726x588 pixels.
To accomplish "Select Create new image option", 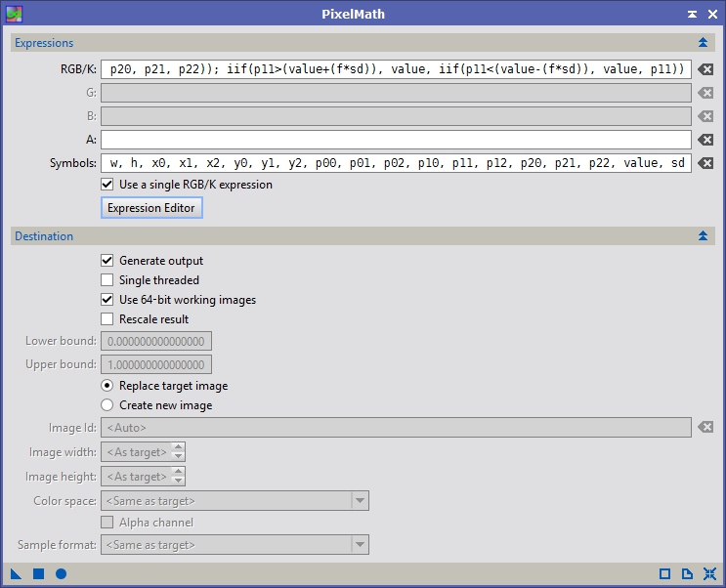I will click(107, 405).
